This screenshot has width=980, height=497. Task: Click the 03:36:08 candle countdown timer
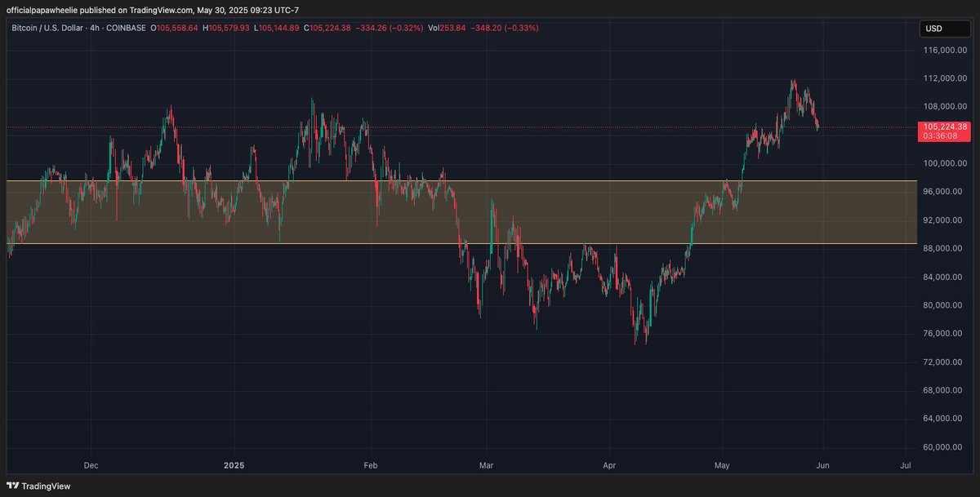[940, 136]
